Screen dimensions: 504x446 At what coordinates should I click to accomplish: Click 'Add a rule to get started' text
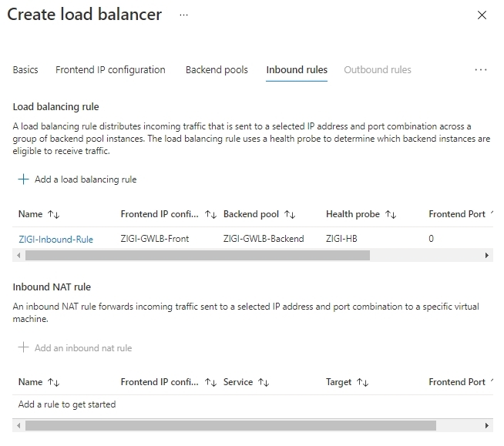click(67, 404)
